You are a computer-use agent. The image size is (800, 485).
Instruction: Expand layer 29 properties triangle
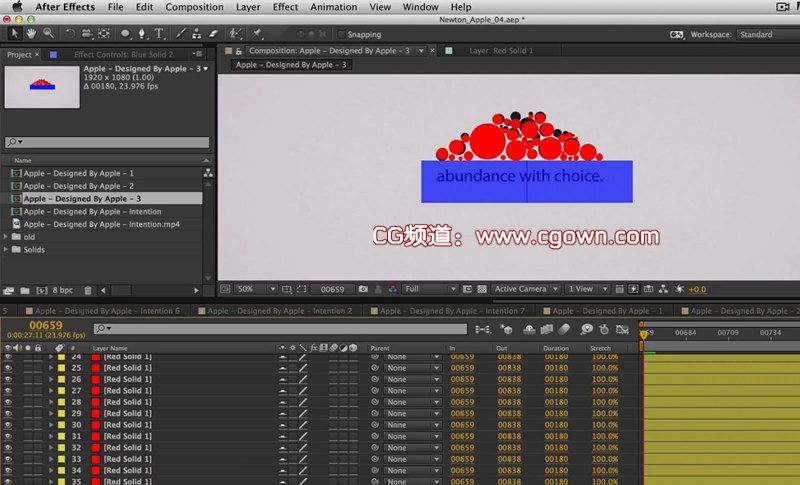(x=51, y=414)
